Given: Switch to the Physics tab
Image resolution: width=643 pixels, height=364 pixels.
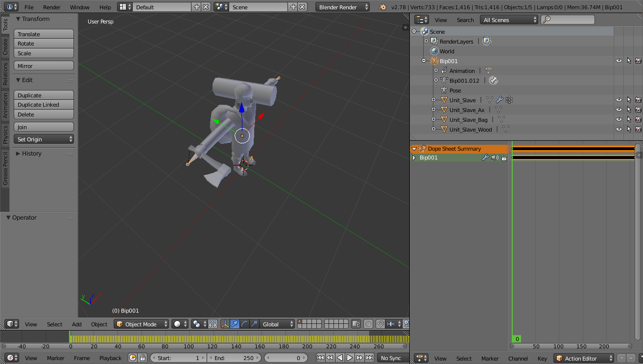Looking at the screenshot, I should (x=5, y=135).
